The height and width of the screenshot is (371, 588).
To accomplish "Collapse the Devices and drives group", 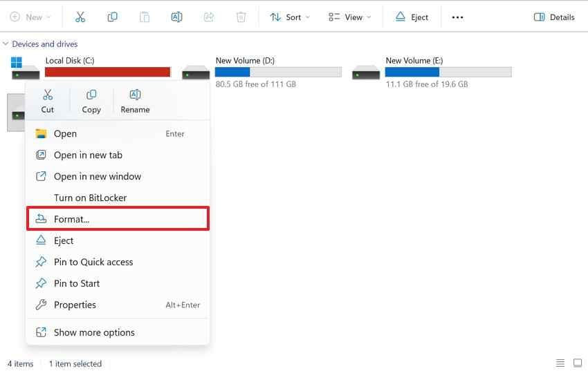I will click(6, 44).
